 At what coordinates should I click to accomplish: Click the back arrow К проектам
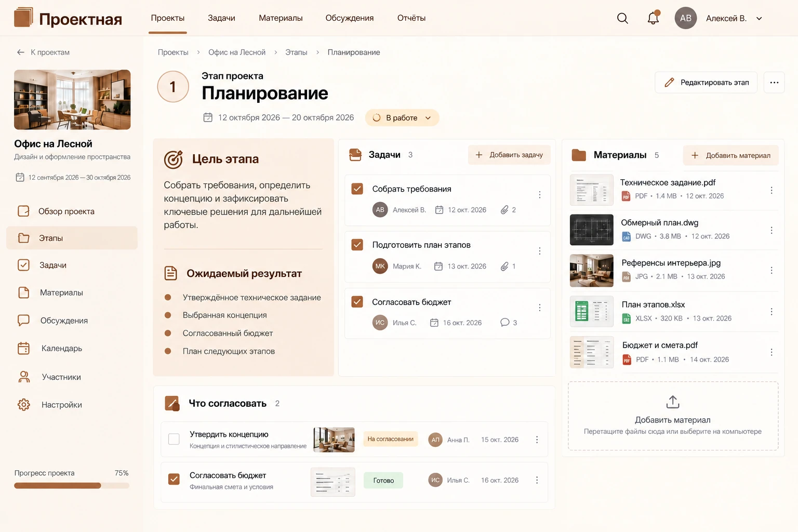point(21,52)
